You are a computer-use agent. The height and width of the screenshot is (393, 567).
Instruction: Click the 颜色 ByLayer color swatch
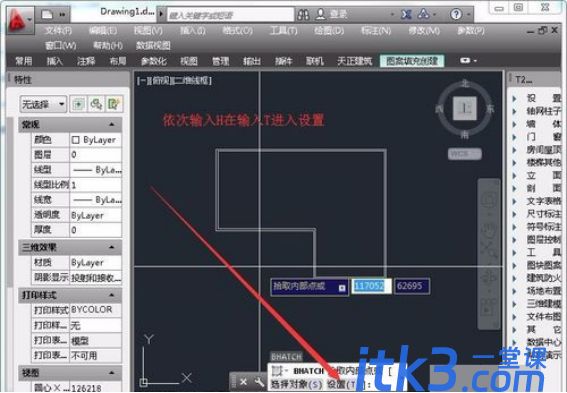[75, 140]
